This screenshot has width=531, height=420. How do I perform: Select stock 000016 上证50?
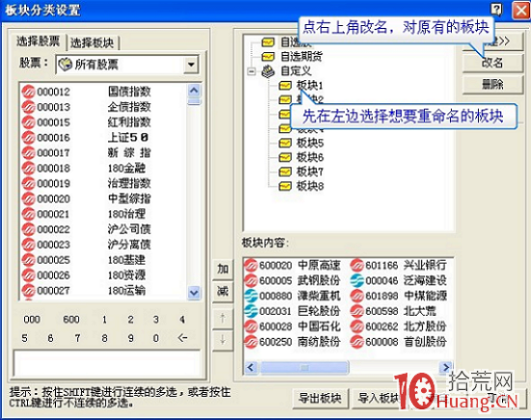(x=86, y=137)
